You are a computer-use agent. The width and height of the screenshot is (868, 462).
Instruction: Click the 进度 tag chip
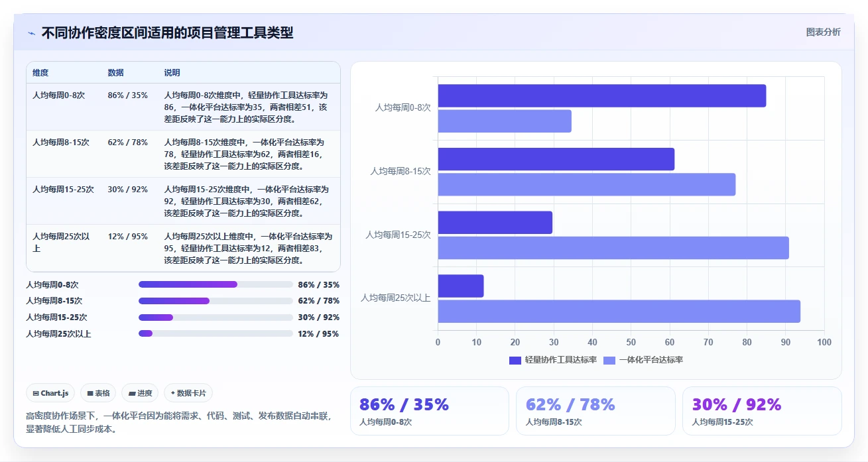tap(140, 393)
